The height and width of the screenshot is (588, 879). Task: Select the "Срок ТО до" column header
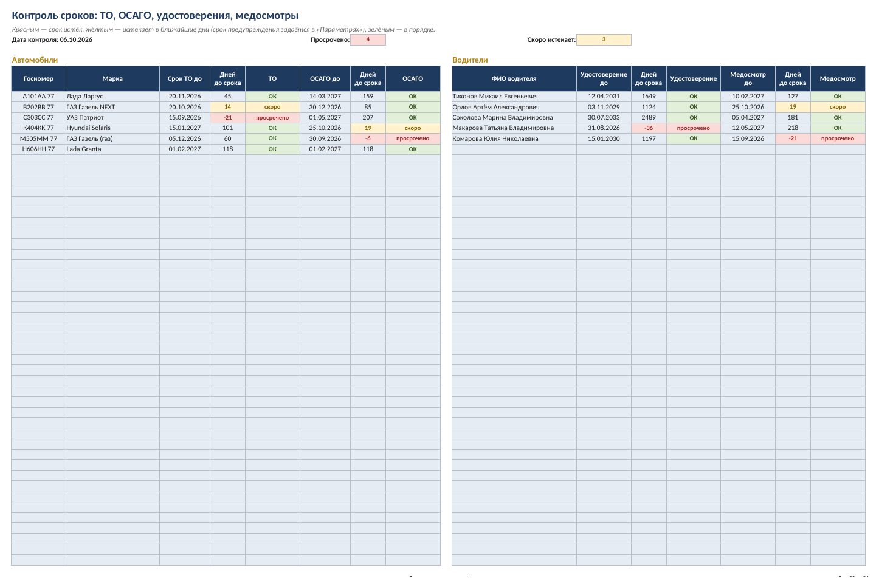(x=185, y=79)
